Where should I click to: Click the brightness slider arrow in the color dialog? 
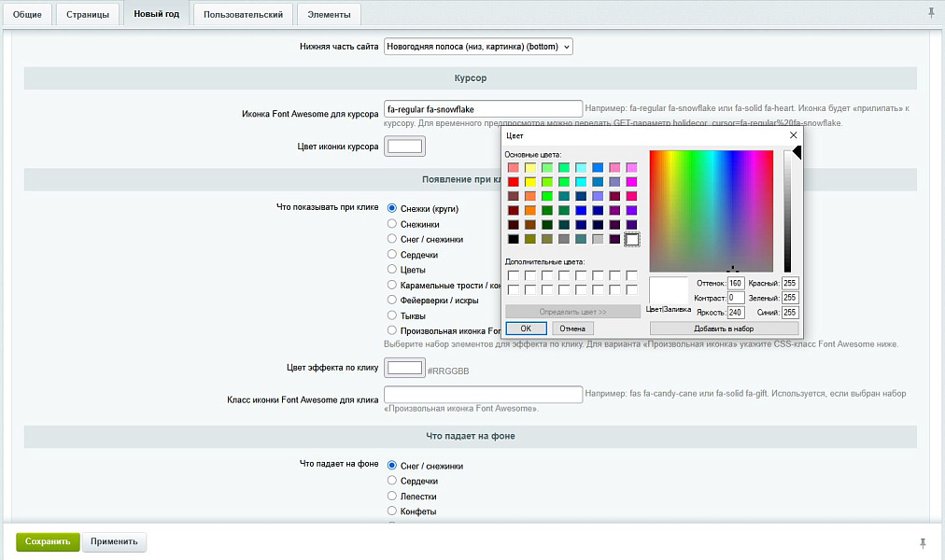pos(797,153)
